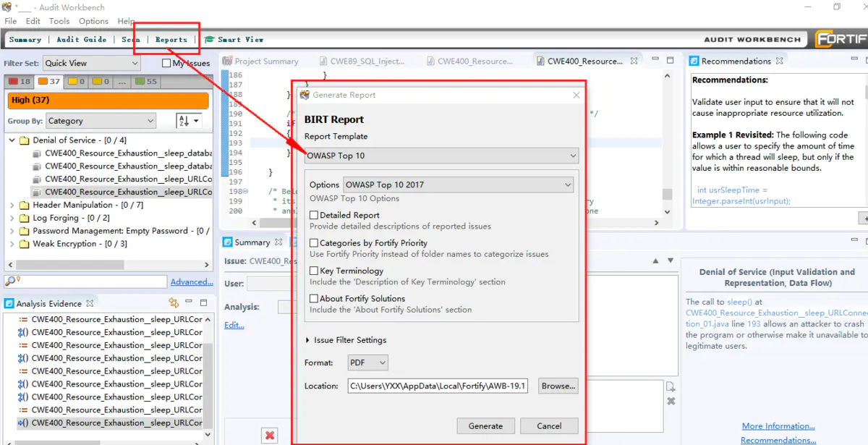The height and width of the screenshot is (445, 868).
Task: Expand the Header Manipulation folder
Action: [x=12, y=205]
